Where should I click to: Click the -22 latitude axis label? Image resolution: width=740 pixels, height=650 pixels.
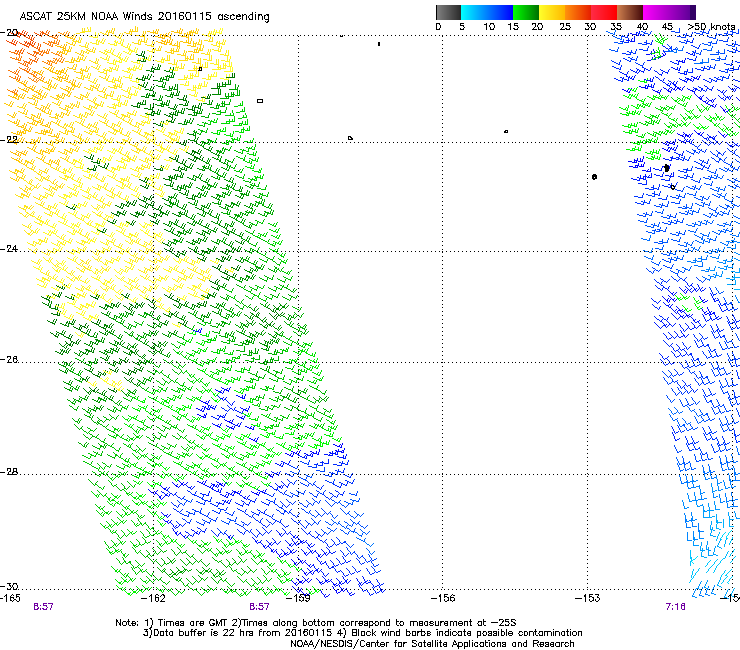pos(9,140)
